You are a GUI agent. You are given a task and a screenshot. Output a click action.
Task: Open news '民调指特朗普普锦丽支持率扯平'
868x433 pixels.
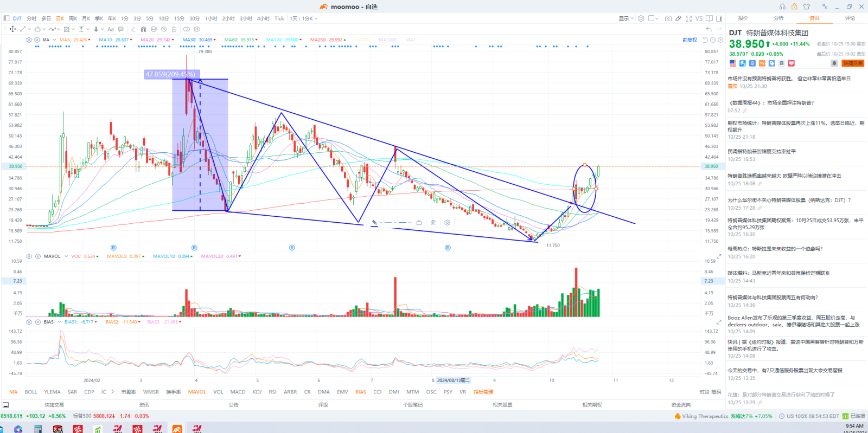[762, 152]
